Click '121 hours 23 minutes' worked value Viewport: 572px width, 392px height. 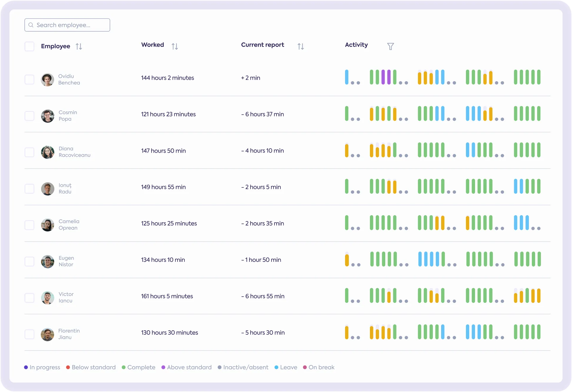168,114
